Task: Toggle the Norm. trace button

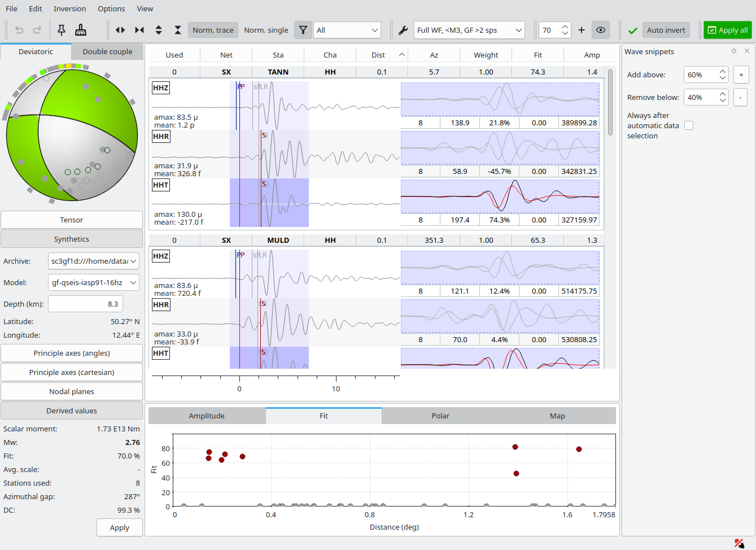Action: 213,30
